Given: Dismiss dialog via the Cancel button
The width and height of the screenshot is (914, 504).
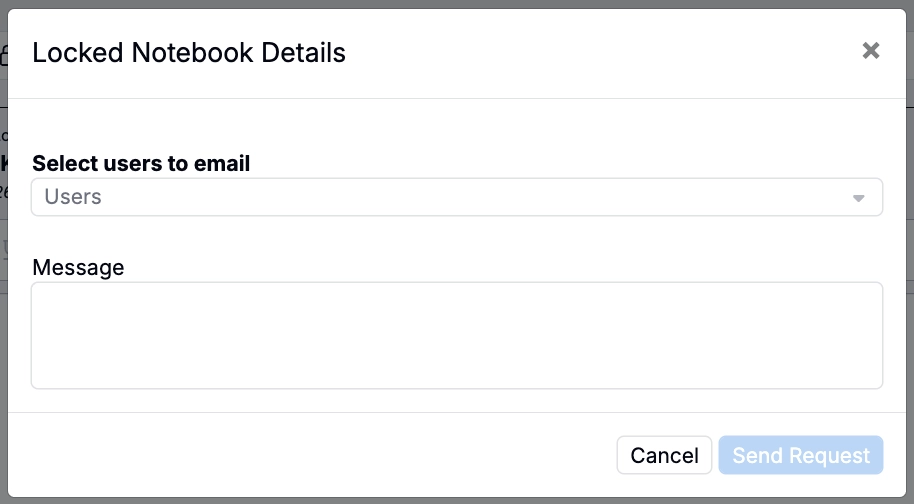Looking at the screenshot, I should tap(664, 455).
